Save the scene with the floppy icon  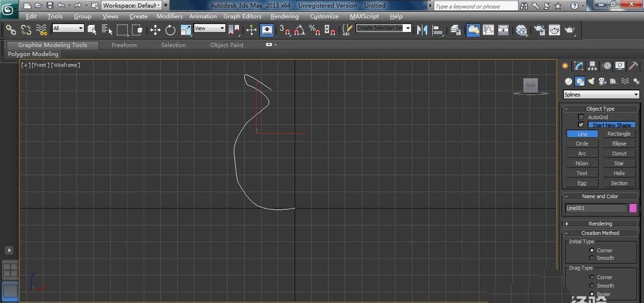(50, 6)
